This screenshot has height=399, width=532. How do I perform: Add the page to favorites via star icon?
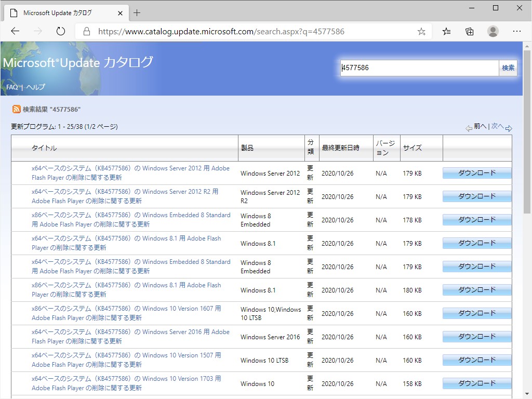point(422,31)
